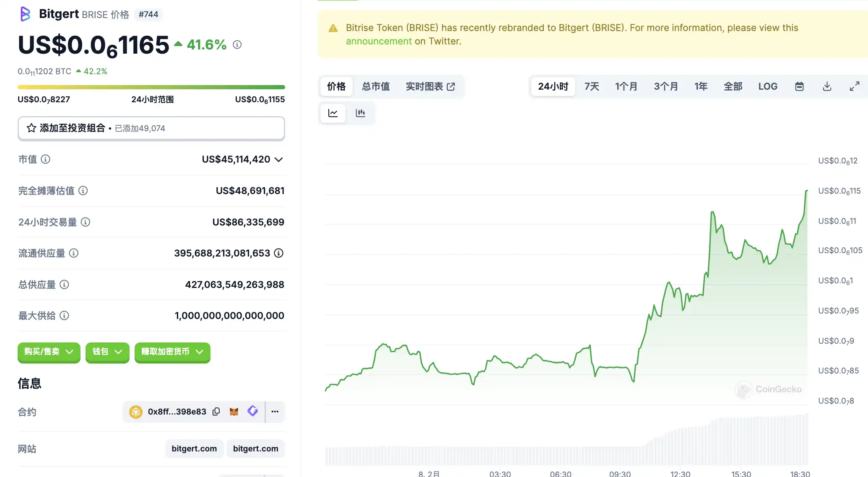The width and height of the screenshot is (868, 477).
Task: Select the 7天 time range
Action: pyautogui.click(x=592, y=86)
